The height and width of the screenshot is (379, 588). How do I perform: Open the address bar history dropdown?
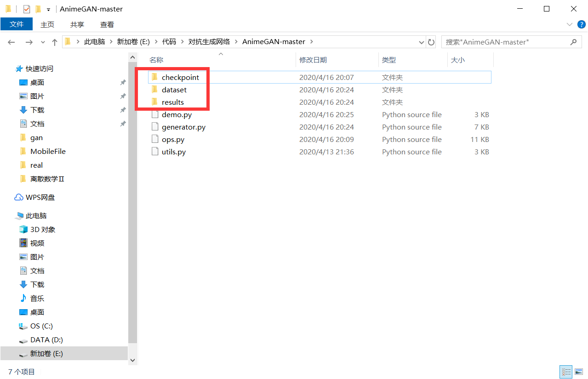[x=422, y=42]
